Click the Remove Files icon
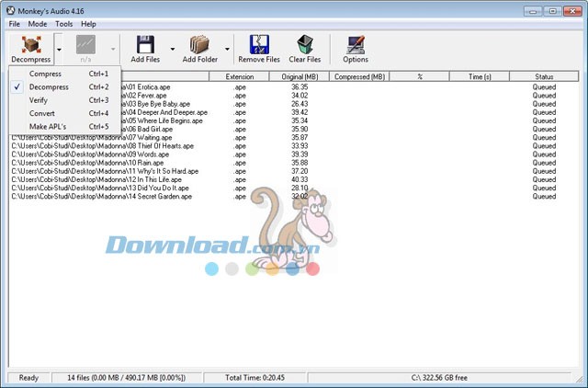588x388 pixels. coord(258,45)
